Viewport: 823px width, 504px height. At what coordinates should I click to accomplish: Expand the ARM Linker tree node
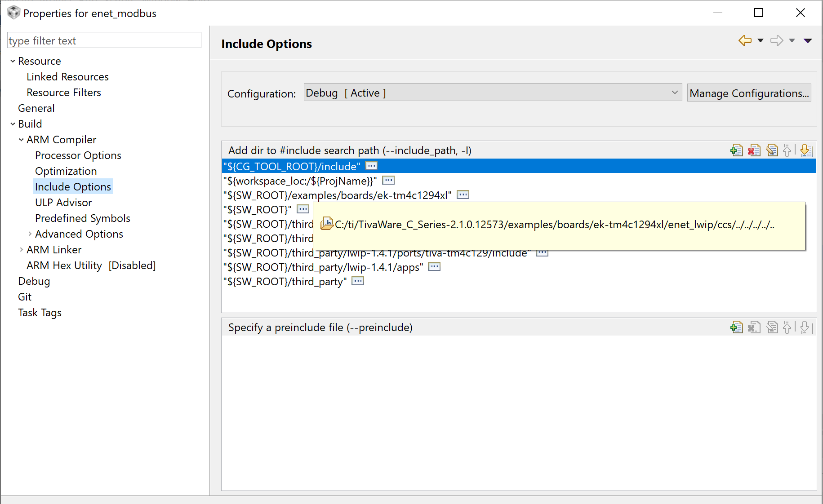pos(21,250)
